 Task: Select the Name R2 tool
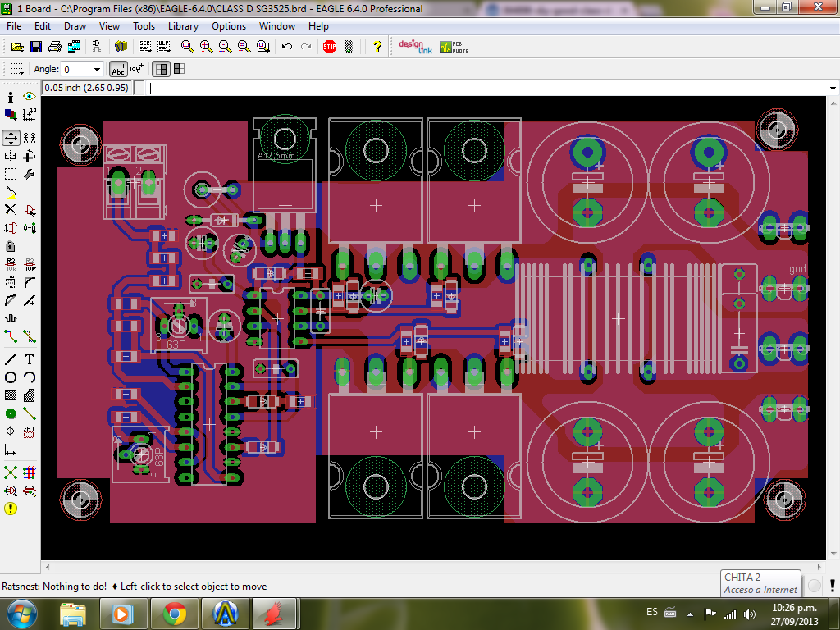[11, 264]
